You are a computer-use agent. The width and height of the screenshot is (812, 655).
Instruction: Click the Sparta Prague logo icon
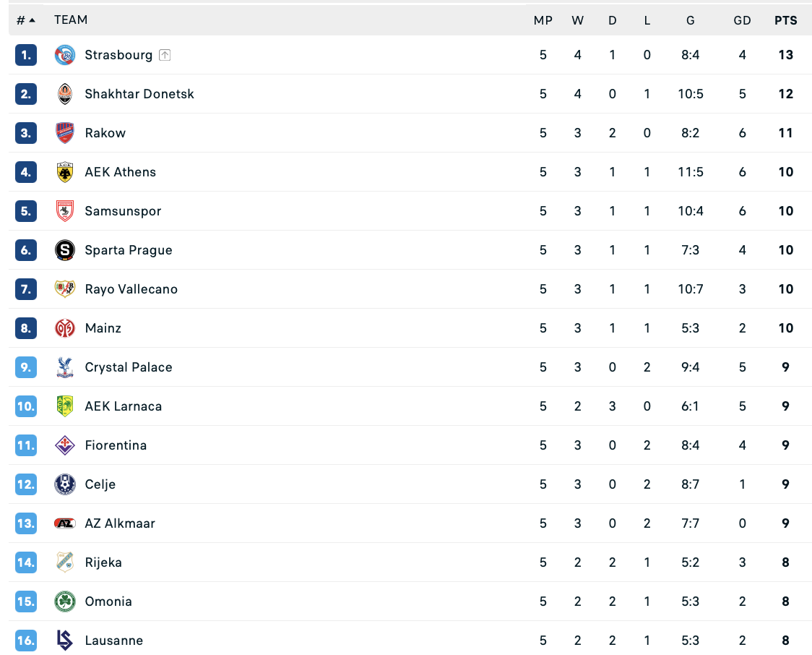(65, 250)
